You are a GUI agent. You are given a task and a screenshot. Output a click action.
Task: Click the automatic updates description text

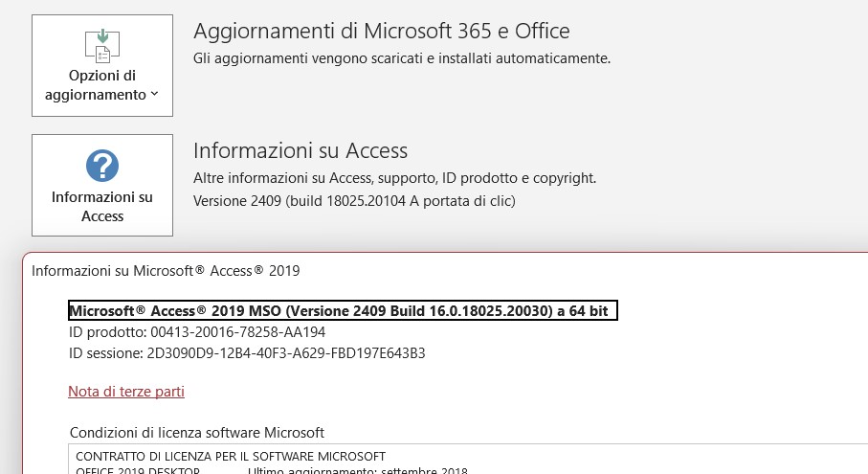[x=402, y=57]
